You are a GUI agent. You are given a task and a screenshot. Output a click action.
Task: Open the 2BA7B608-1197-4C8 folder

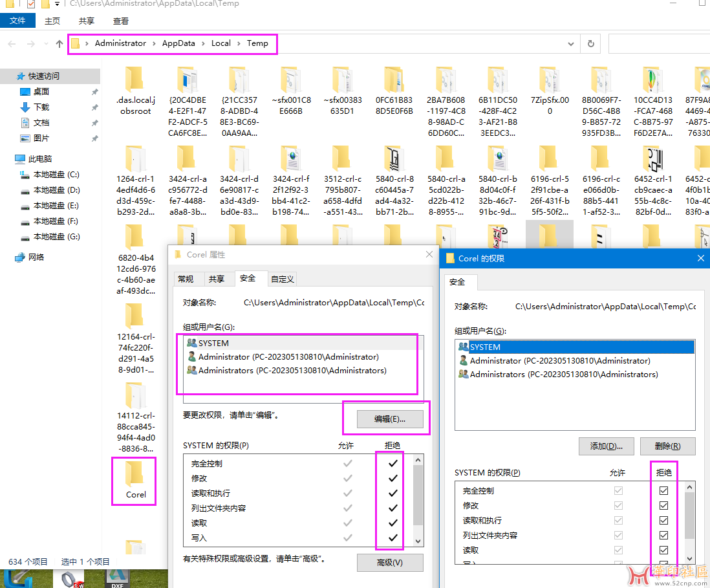446,102
